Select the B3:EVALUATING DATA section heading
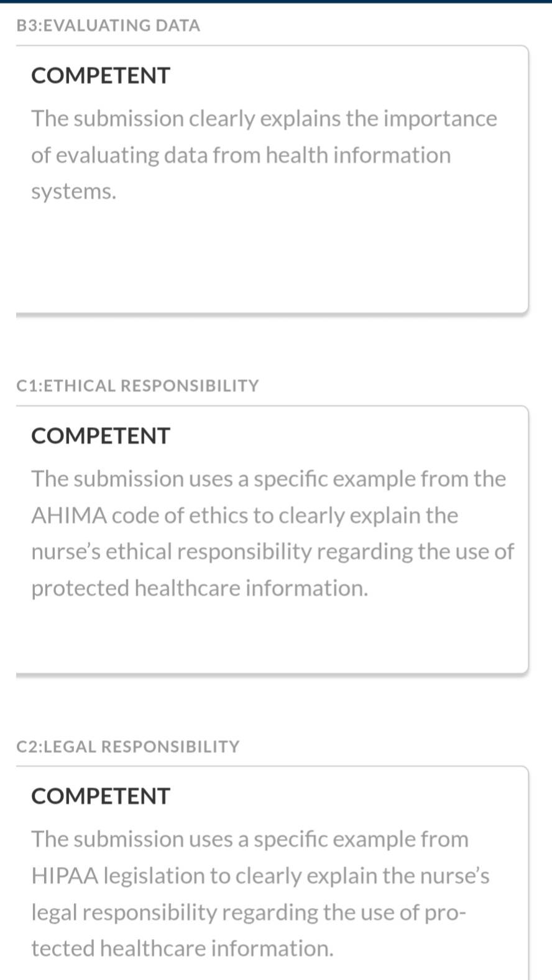Viewport: 552px width, 980px height. [x=108, y=25]
